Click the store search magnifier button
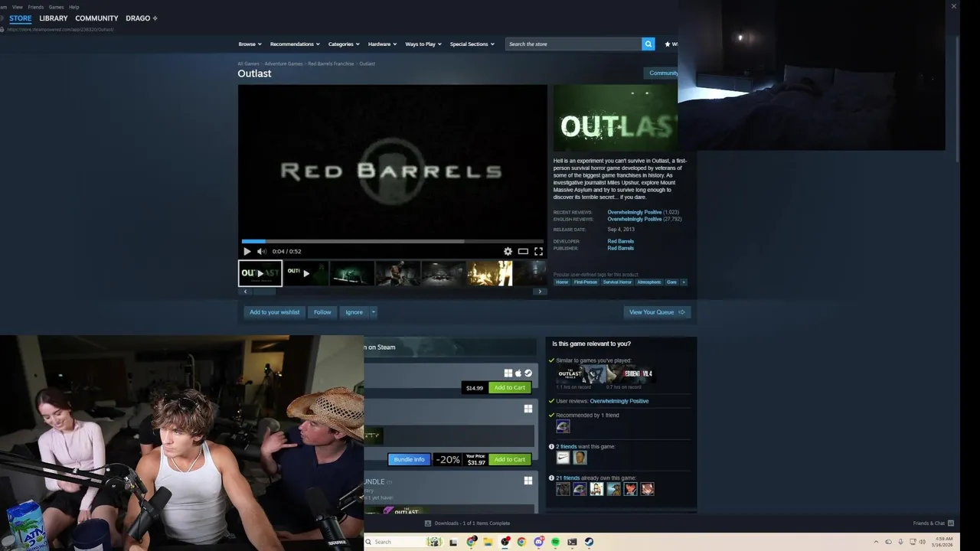 click(648, 44)
